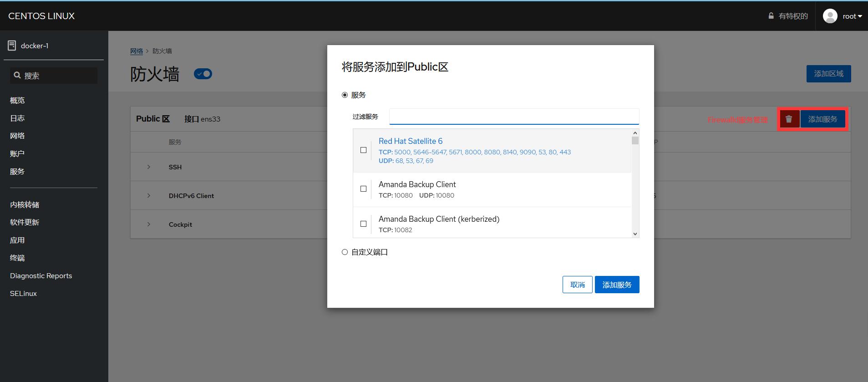The image size is (868, 382).
Task: Click the service list scroll-up arrow
Action: [x=635, y=133]
